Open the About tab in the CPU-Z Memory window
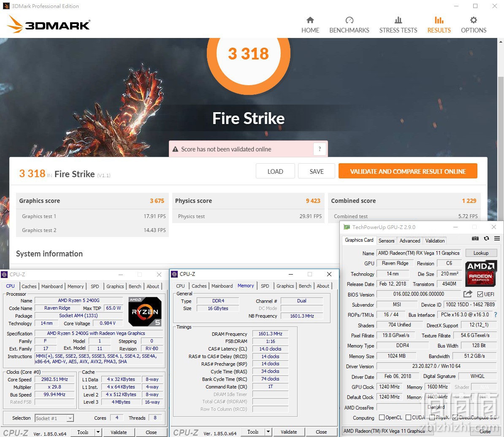The width and height of the screenshot is (504, 437). [x=323, y=286]
